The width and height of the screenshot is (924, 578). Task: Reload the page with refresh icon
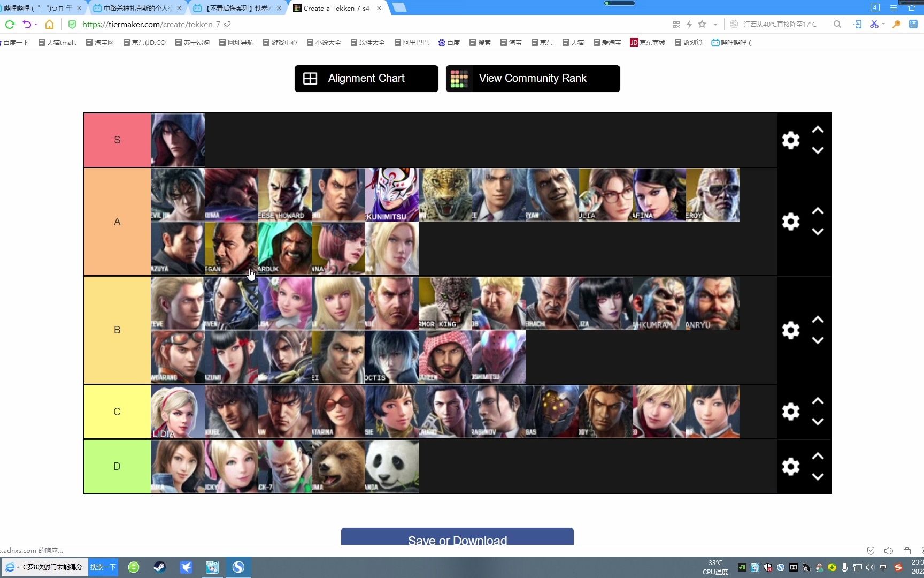(10, 24)
